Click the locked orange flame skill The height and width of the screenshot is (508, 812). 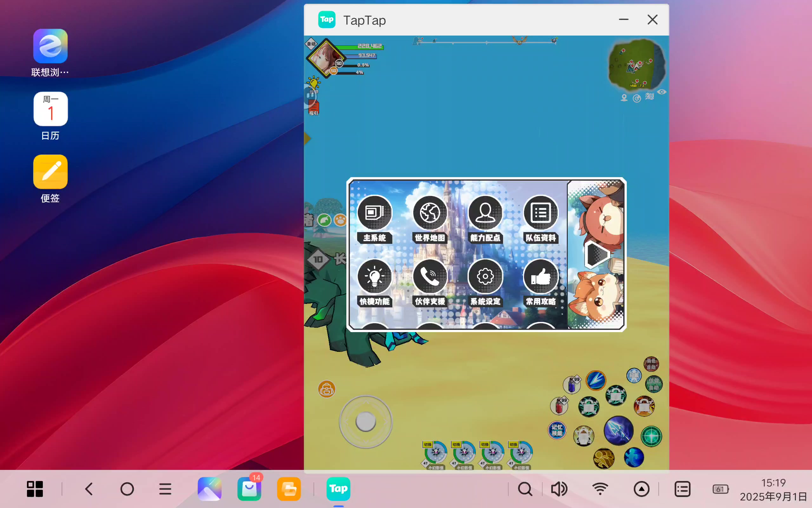644,406
